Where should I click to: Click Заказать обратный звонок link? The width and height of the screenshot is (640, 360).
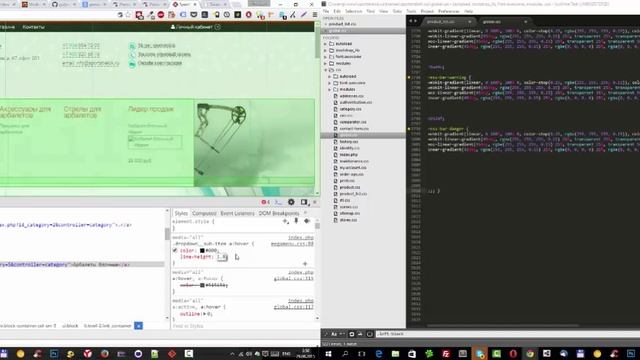[164, 54]
